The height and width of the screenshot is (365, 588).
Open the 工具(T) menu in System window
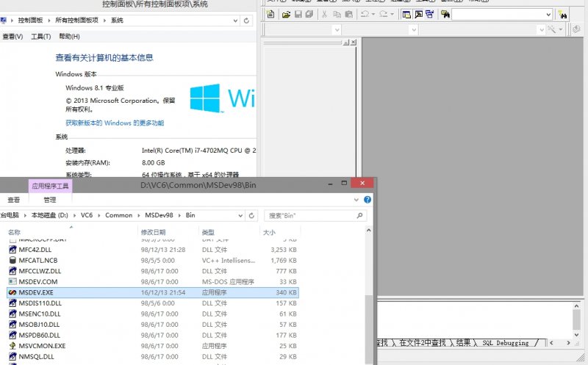pos(41,36)
